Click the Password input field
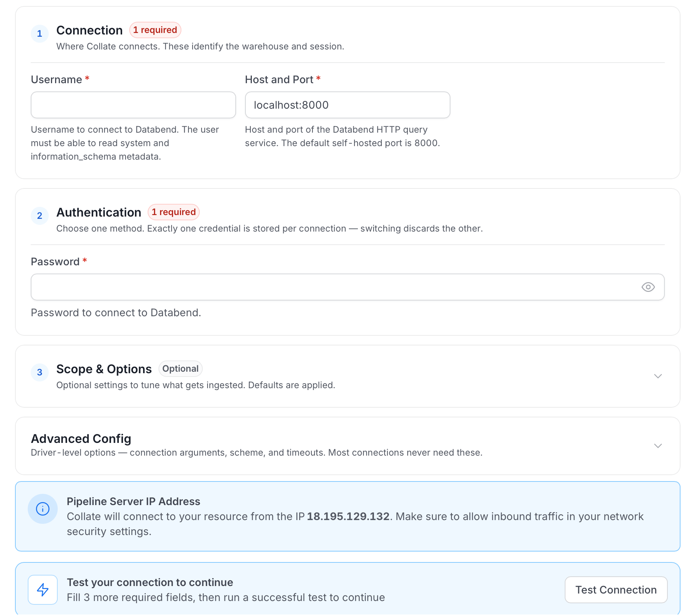The width and height of the screenshot is (697, 616). point(347,287)
